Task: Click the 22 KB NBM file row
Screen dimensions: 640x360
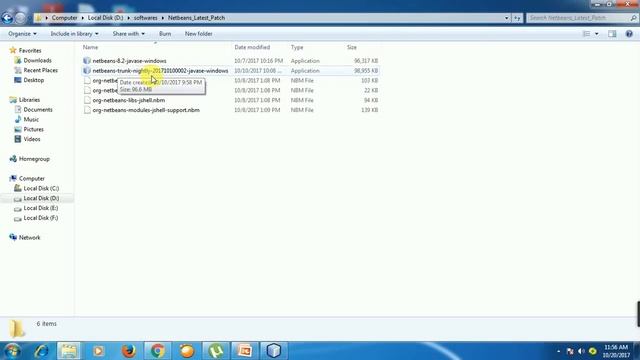Action: [x=231, y=90]
